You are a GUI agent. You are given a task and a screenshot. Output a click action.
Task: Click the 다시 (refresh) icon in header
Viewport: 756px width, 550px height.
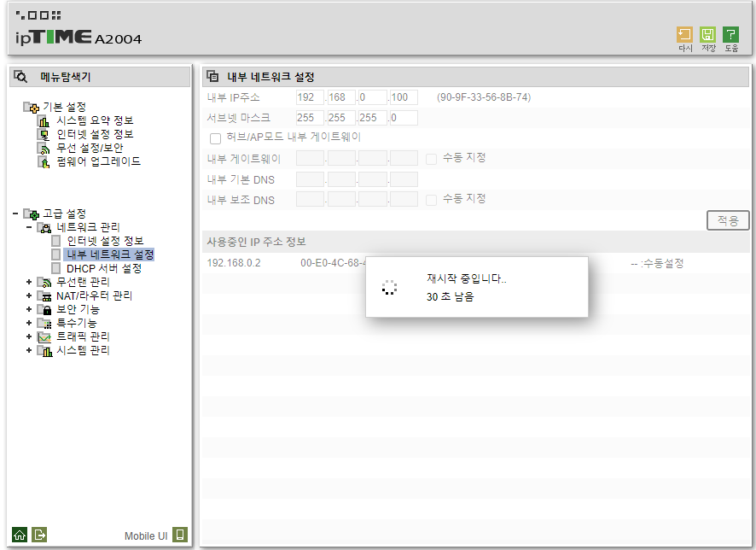[x=684, y=35]
